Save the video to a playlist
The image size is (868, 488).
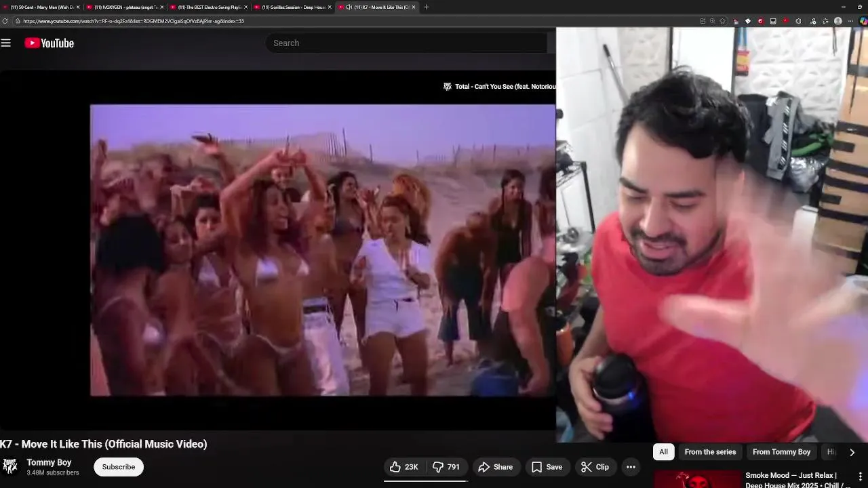[547, 467]
